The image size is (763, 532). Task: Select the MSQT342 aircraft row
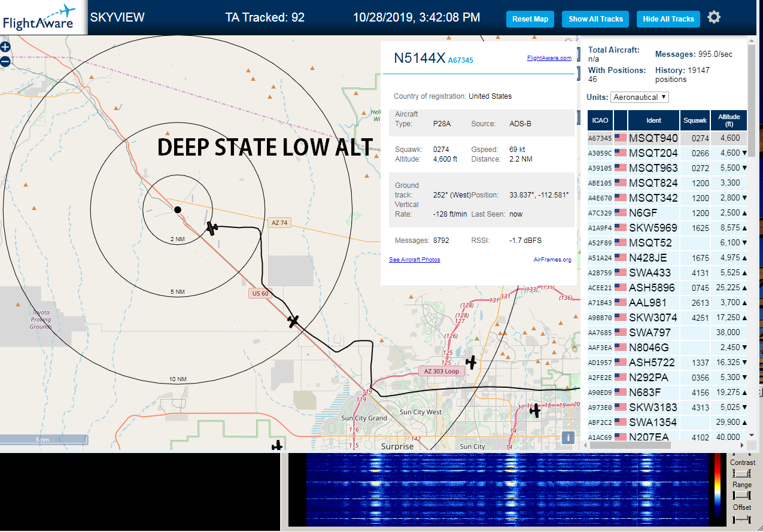click(667, 198)
